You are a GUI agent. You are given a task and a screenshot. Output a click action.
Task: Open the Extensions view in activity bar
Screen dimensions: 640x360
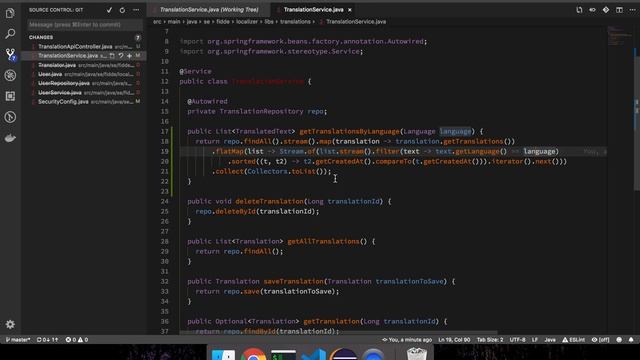10,96
